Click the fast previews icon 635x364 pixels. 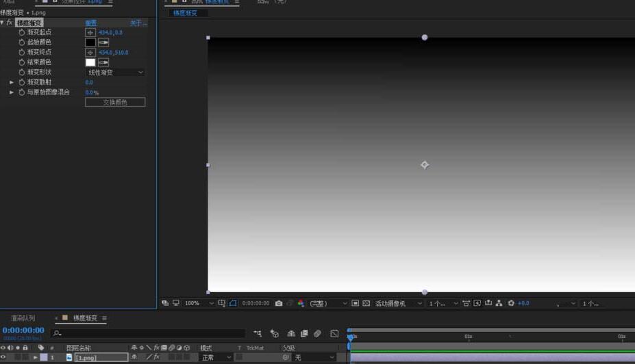(477, 303)
